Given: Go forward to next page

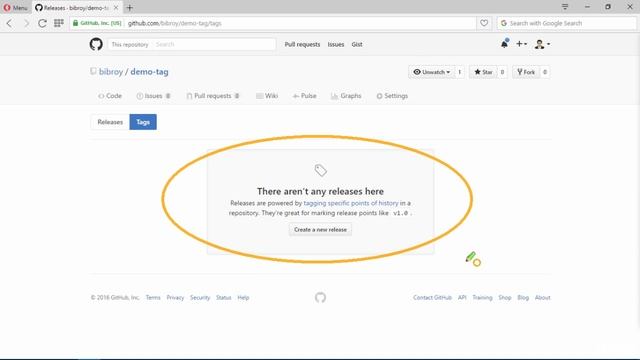Looking at the screenshot, I should (26, 23).
